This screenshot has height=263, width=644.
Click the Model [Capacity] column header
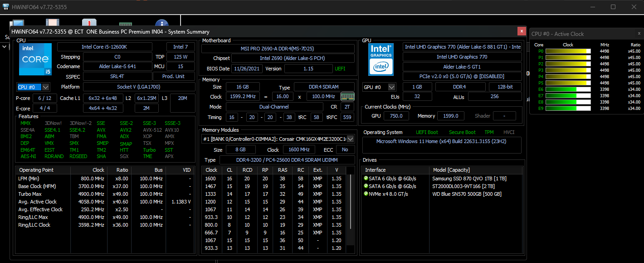(476, 170)
